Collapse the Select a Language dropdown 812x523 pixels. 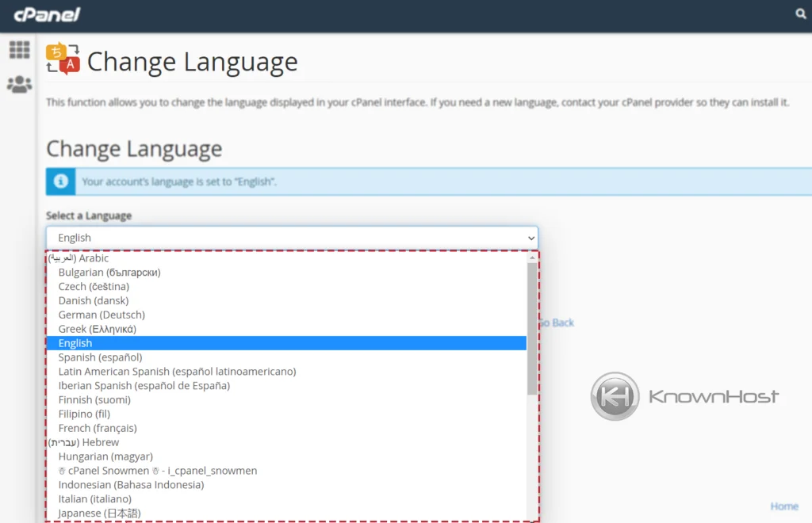tap(292, 238)
